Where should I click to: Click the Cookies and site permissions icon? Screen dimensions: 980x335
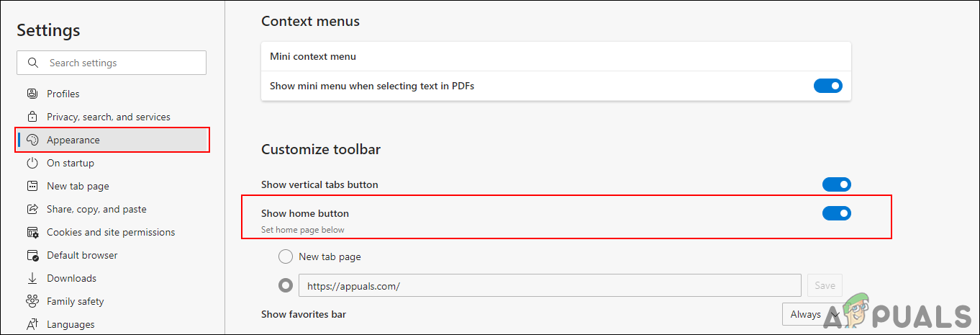32,232
